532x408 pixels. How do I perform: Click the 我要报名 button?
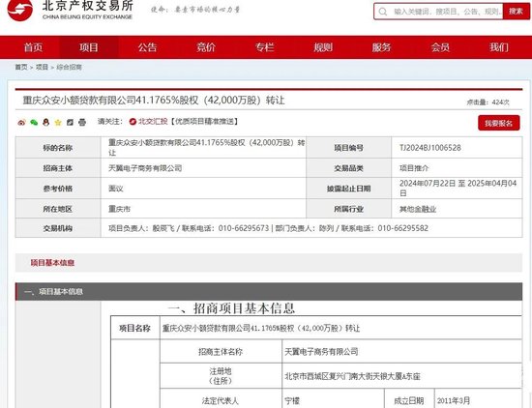point(499,123)
